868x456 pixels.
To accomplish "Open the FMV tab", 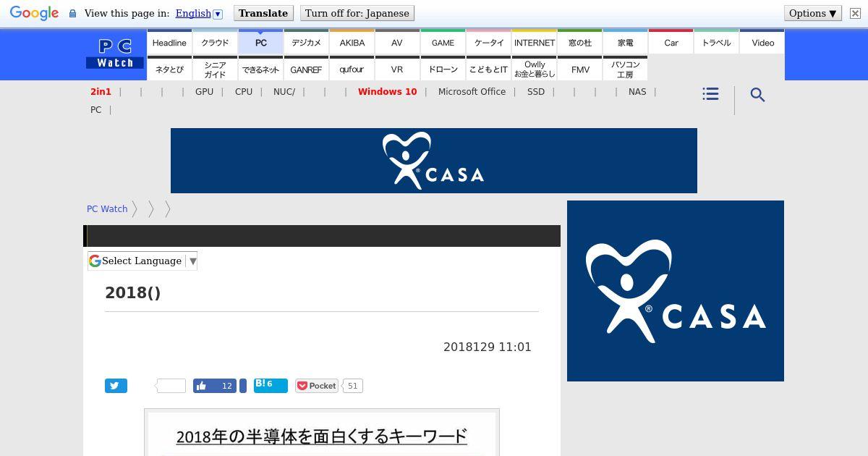I will [580, 69].
